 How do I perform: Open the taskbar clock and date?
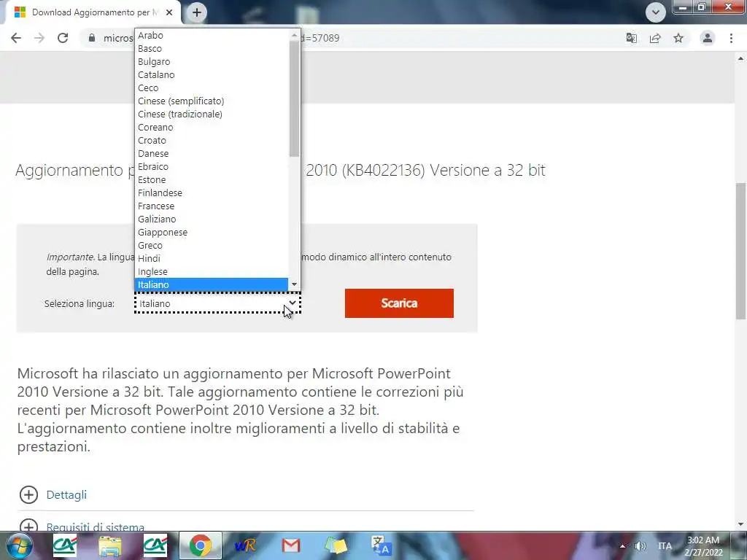tap(703, 546)
